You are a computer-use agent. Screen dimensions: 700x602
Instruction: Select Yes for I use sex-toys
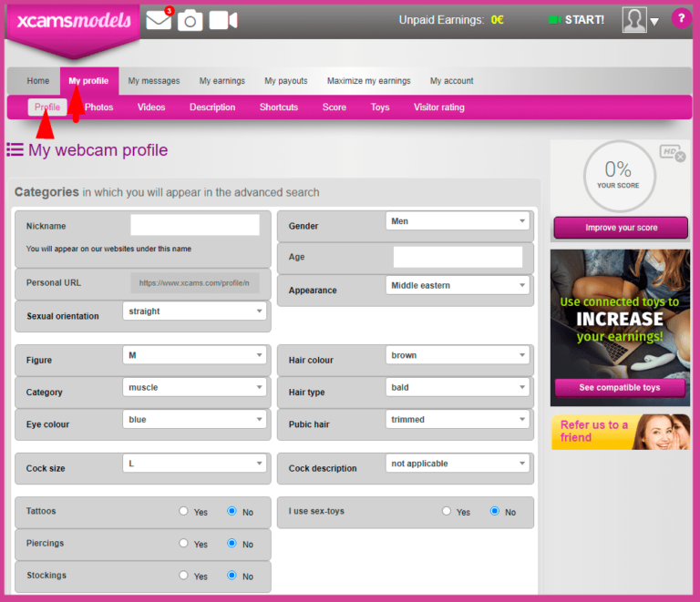coord(447,511)
